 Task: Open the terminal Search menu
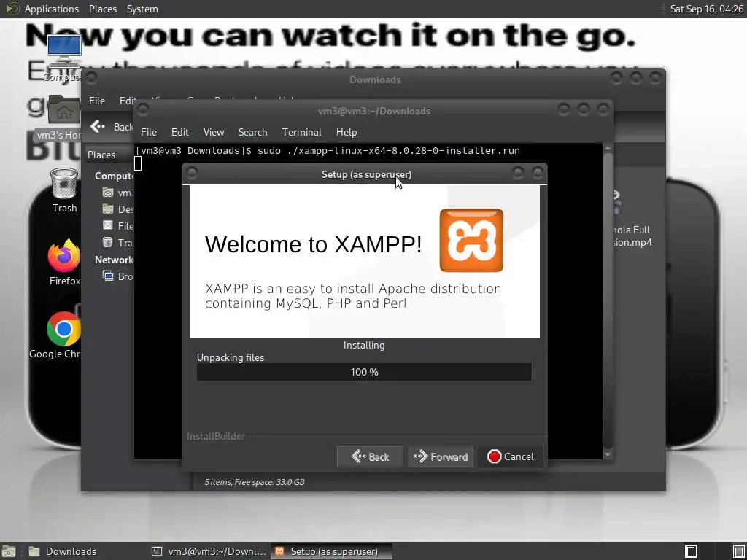[x=252, y=132]
